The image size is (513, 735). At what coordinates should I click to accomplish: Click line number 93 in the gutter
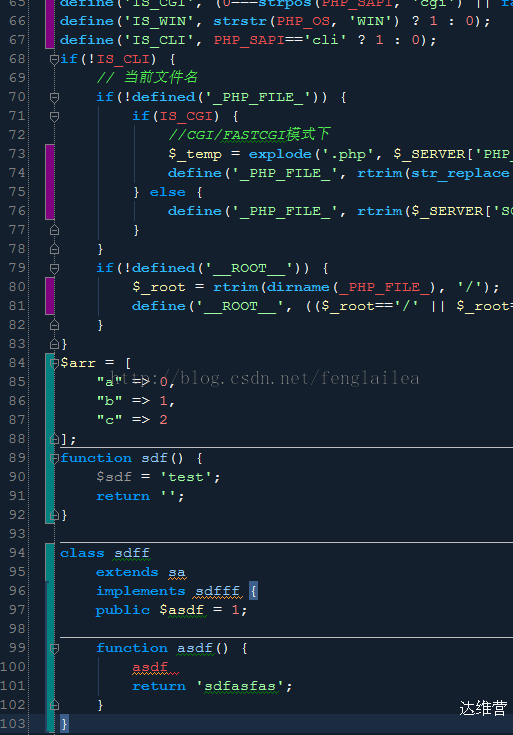[17, 534]
